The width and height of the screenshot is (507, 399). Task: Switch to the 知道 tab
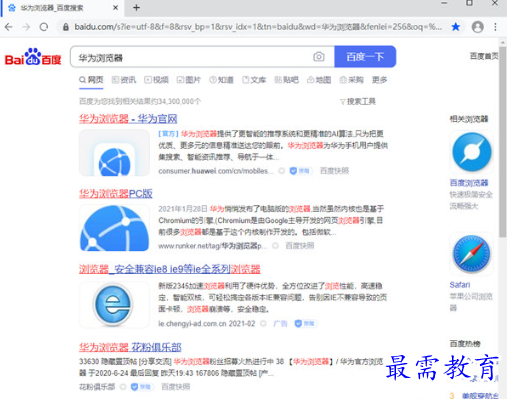(x=221, y=80)
